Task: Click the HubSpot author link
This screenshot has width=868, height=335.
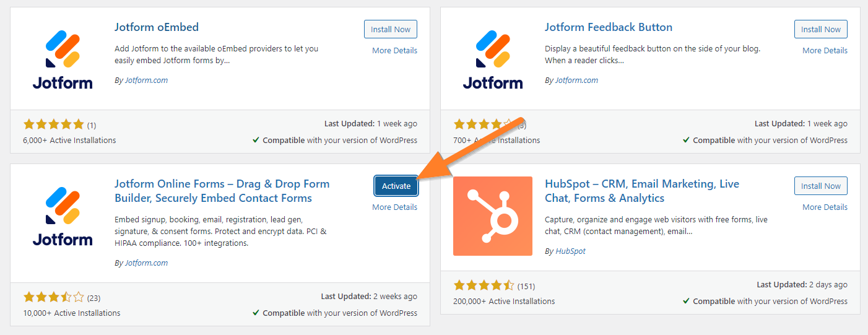Action: [x=570, y=251]
